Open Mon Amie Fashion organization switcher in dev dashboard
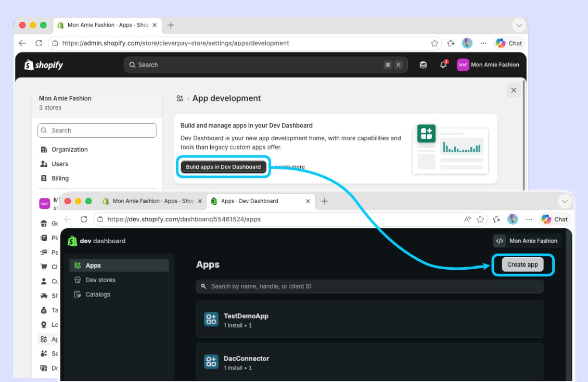The width and height of the screenshot is (588, 382). 527,241
